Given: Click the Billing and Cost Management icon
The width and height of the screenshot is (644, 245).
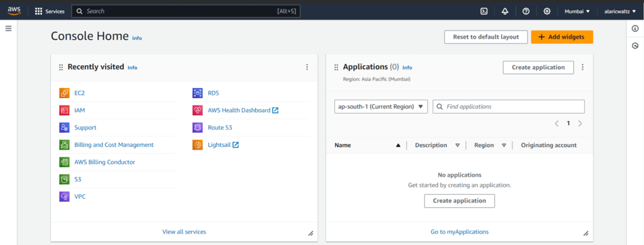Looking at the screenshot, I should point(64,145).
